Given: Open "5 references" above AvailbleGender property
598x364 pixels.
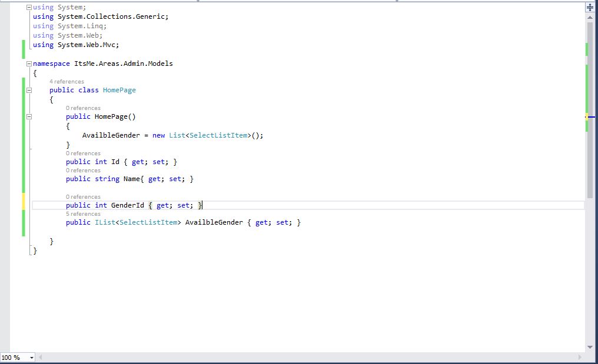Looking at the screenshot, I should coord(82,214).
